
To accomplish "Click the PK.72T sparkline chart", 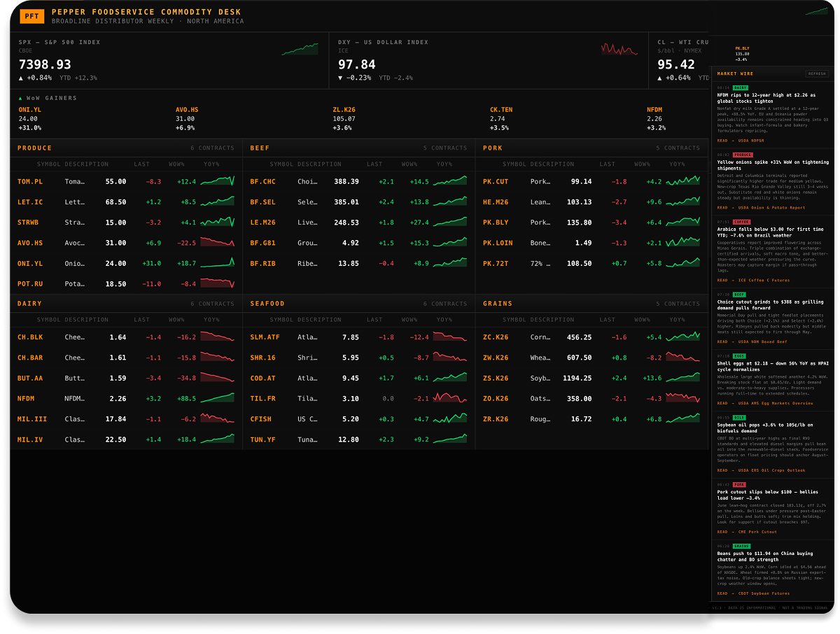I will coord(682,263).
